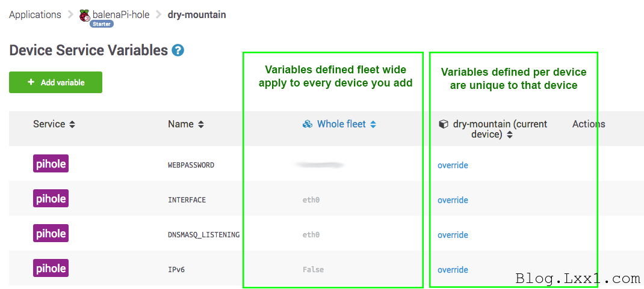Click eth0 value in DNSMASQ_LISTENING row
The width and height of the screenshot is (644, 289).
[311, 235]
